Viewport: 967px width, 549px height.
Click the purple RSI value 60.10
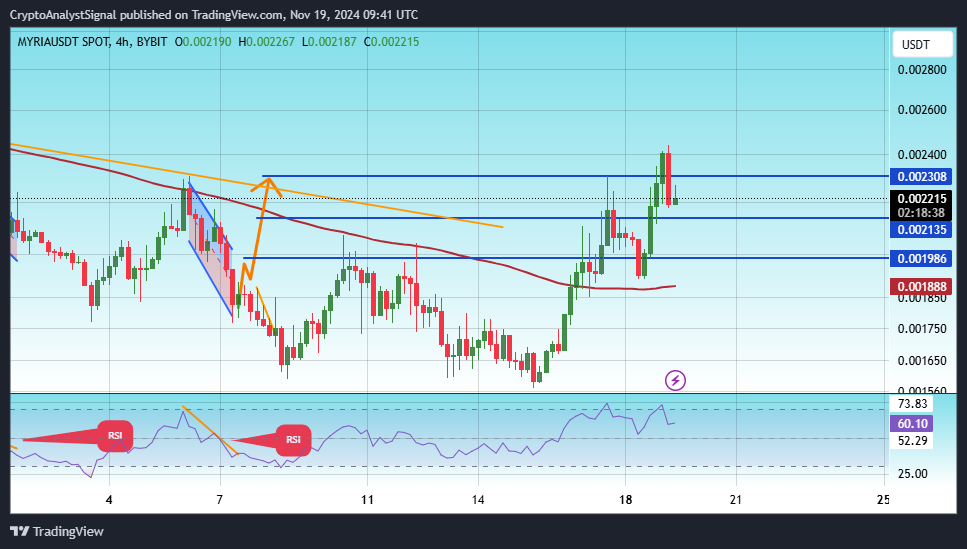click(x=912, y=423)
